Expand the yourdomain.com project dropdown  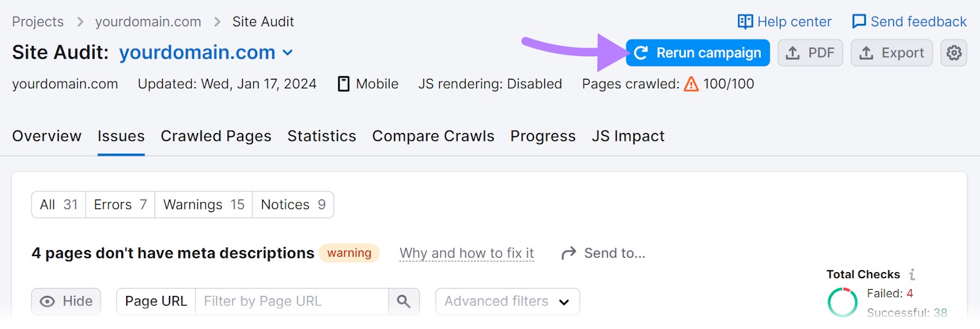(x=287, y=53)
